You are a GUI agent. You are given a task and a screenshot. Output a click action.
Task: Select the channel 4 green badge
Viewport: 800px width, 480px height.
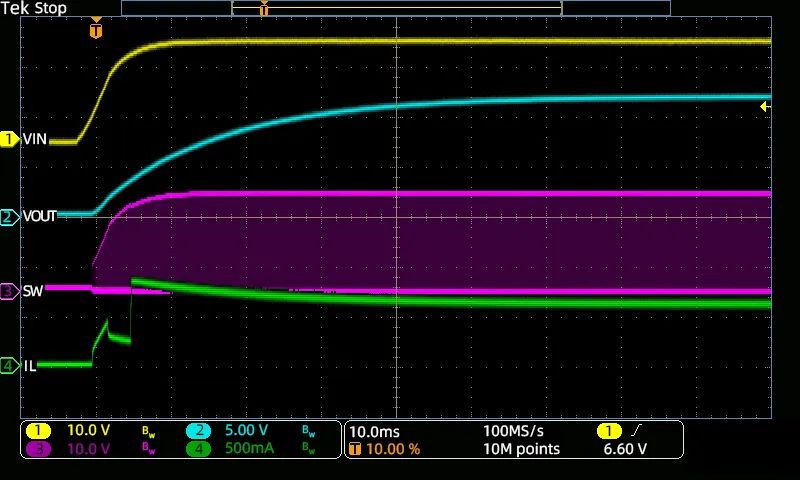(x=198, y=449)
